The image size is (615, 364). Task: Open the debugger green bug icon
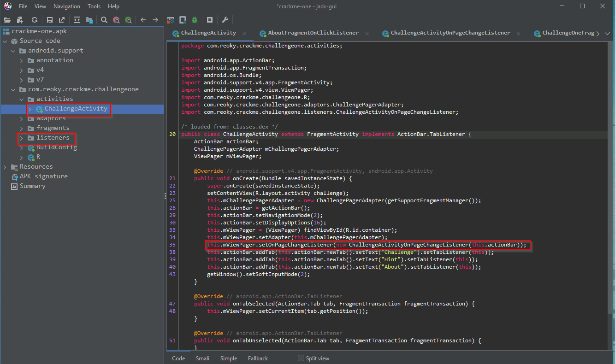click(195, 20)
